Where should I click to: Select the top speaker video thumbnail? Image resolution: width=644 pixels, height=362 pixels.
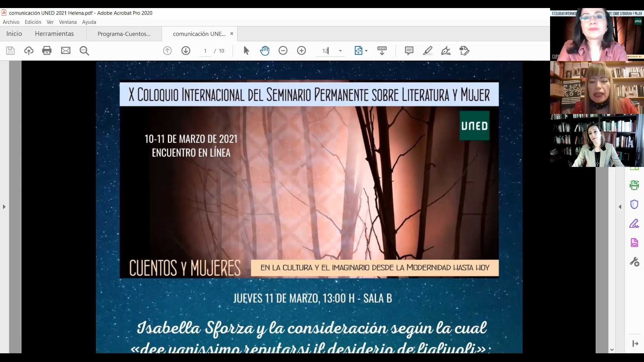coord(597,35)
